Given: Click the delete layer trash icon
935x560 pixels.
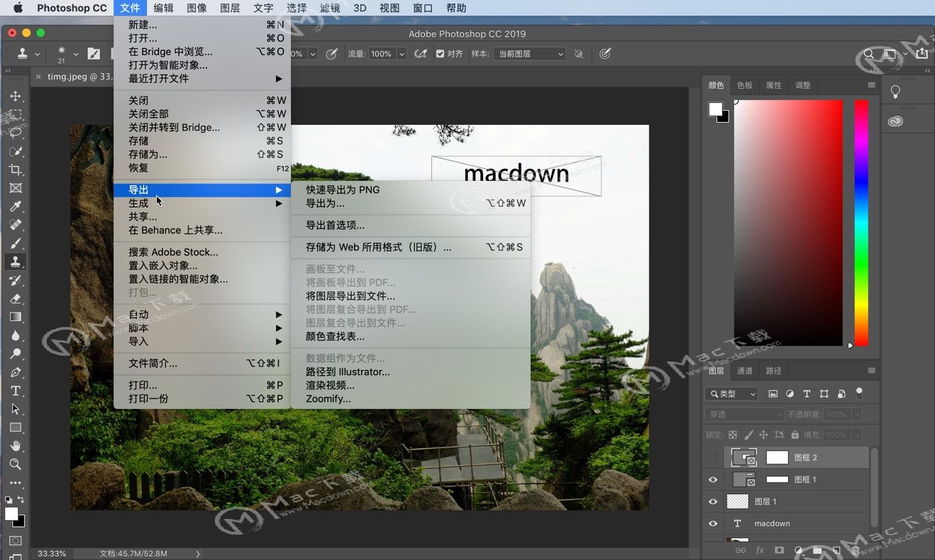Looking at the screenshot, I should click(x=856, y=550).
